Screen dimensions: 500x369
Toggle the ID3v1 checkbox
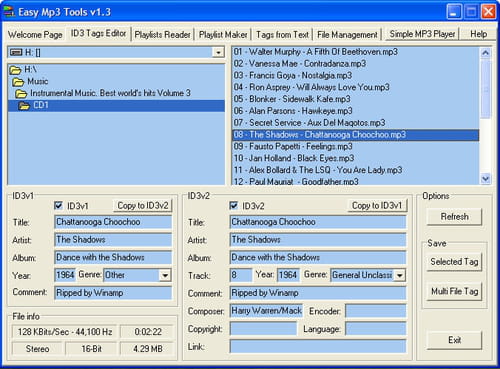point(59,206)
